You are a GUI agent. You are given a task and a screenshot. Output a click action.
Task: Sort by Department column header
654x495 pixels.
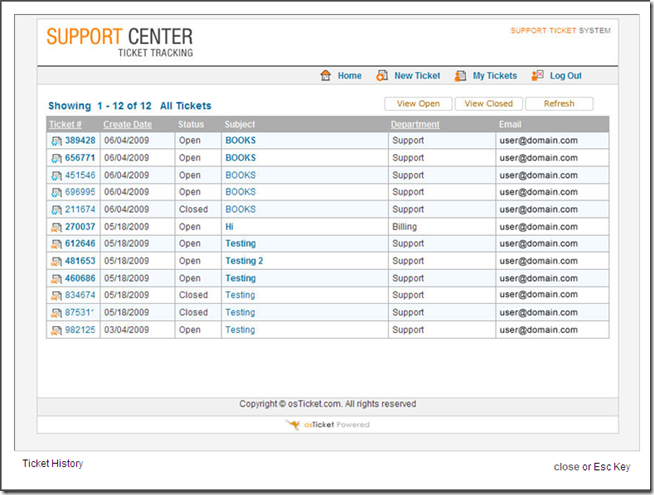414,124
